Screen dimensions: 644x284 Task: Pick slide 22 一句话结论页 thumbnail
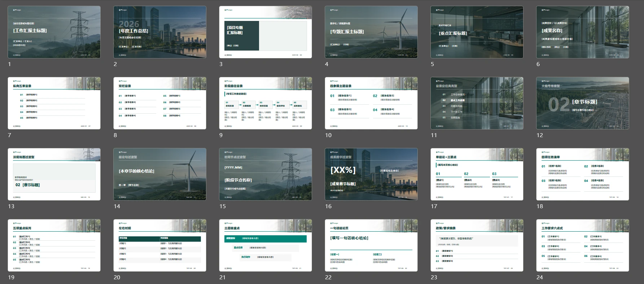pos(371,245)
